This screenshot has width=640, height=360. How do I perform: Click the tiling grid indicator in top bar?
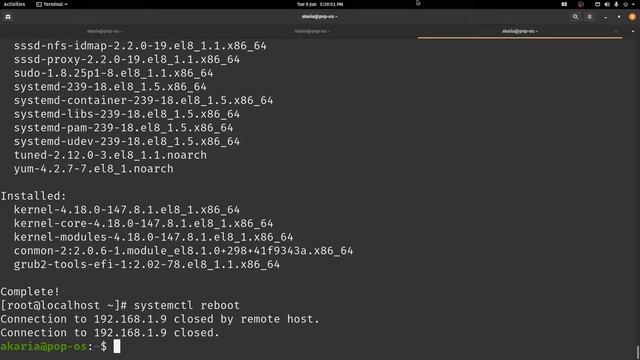564,4
